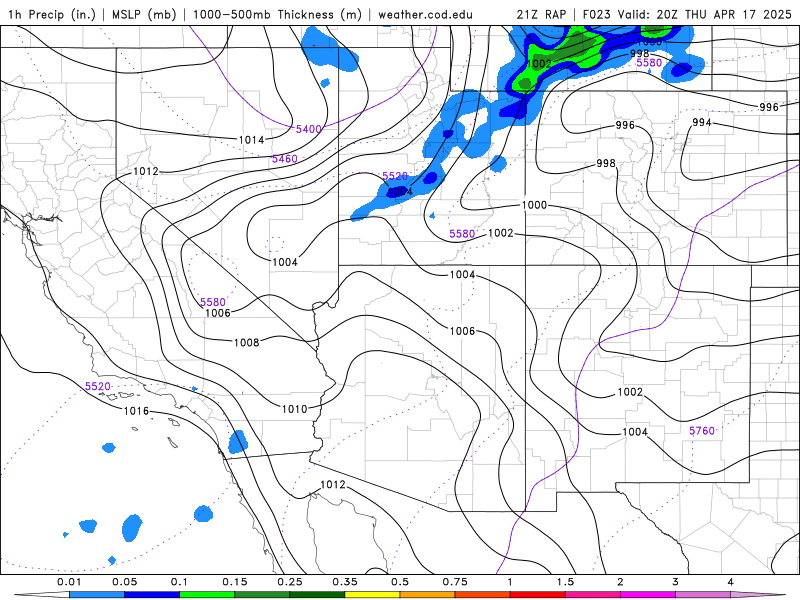Click the "0.05" legend value
Screen dimensions: 800x600
124,582
